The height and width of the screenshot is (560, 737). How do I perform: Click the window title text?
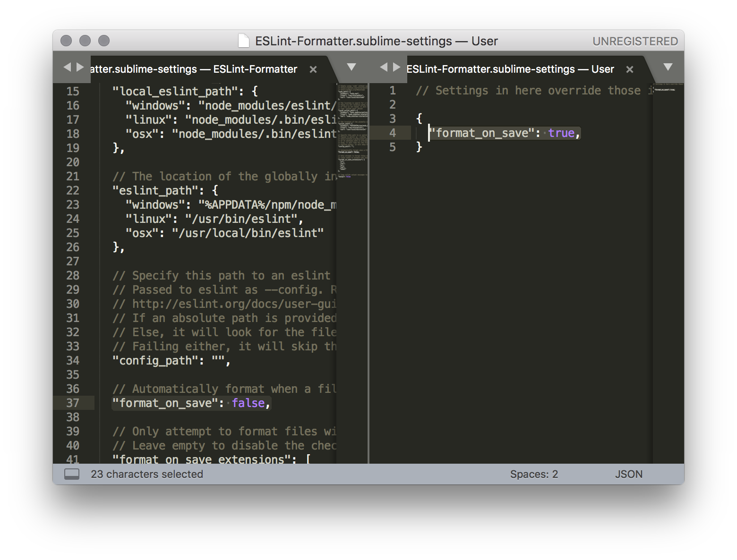377,41
